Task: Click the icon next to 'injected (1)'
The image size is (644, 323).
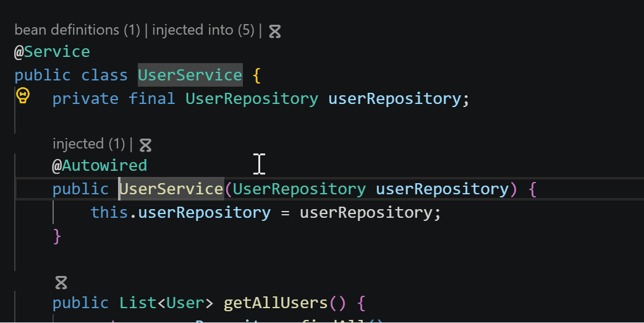Action: coord(145,145)
